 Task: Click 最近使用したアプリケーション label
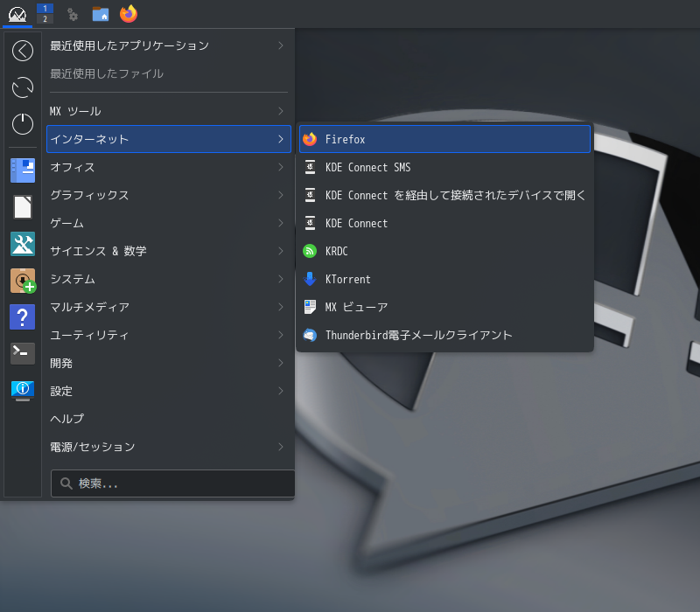tap(129, 45)
